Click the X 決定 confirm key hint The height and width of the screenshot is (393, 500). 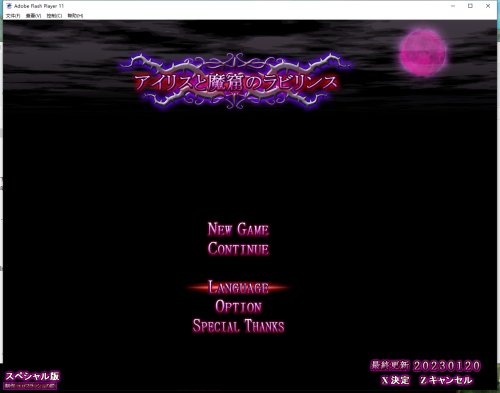pyautogui.click(x=395, y=380)
